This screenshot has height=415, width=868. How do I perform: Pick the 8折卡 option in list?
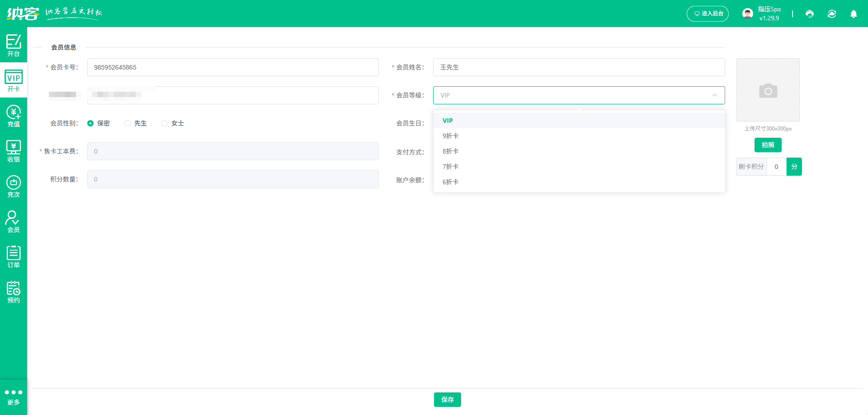click(450, 151)
